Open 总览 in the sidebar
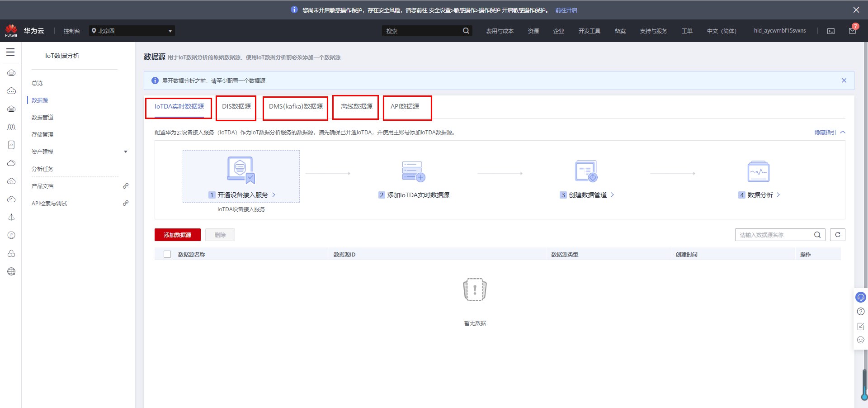Image resolution: width=868 pixels, height=408 pixels. (x=37, y=83)
